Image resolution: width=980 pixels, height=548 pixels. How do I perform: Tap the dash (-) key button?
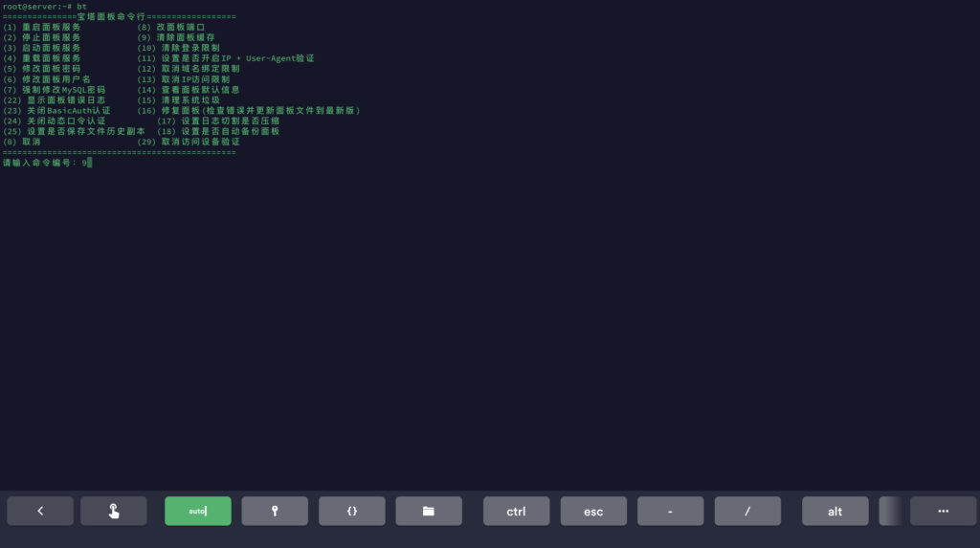pos(671,511)
